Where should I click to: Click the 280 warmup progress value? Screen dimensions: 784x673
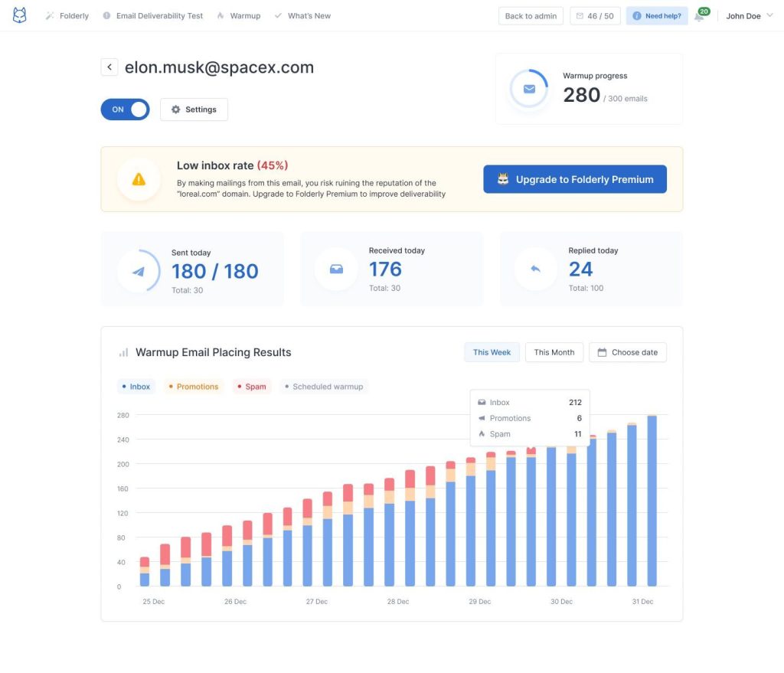pyautogui.click(x=582, y=95)
